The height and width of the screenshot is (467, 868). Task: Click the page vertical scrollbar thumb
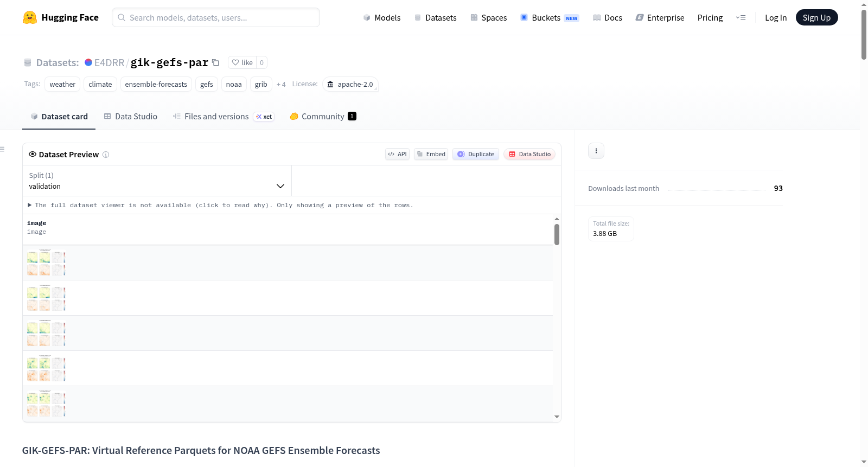click(x=864, y=34)
